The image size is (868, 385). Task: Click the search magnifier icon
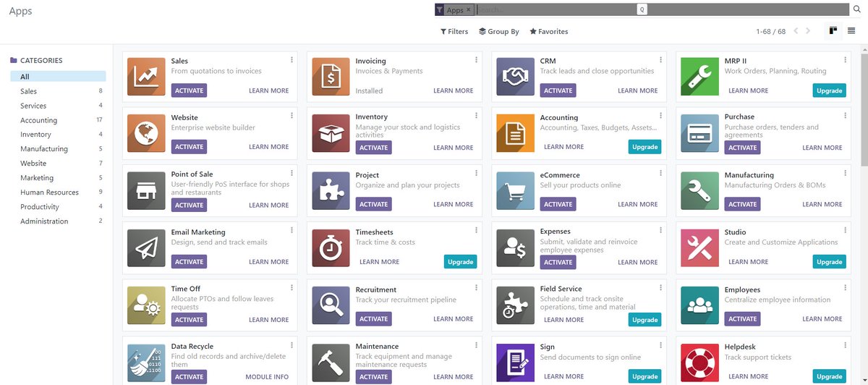(858, 9)
